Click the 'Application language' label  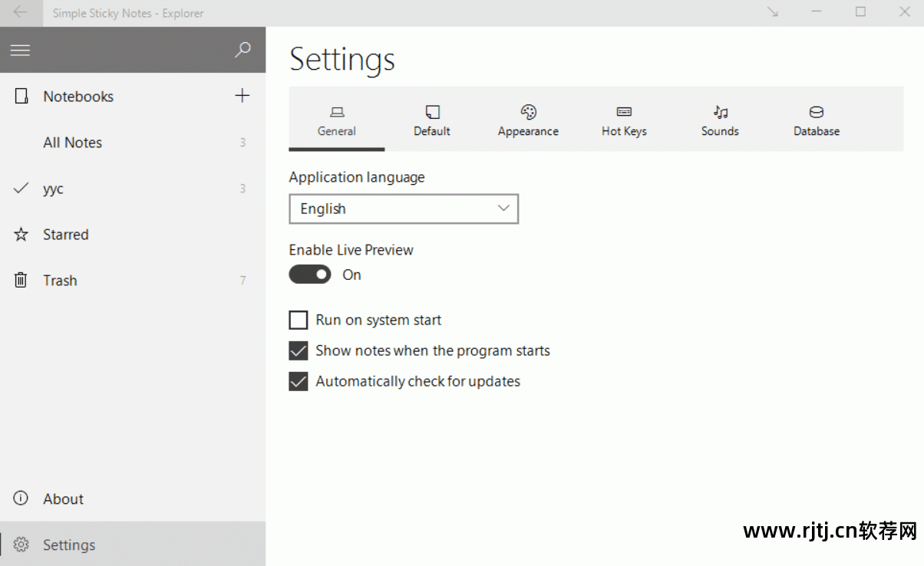(x=357, y=177)
